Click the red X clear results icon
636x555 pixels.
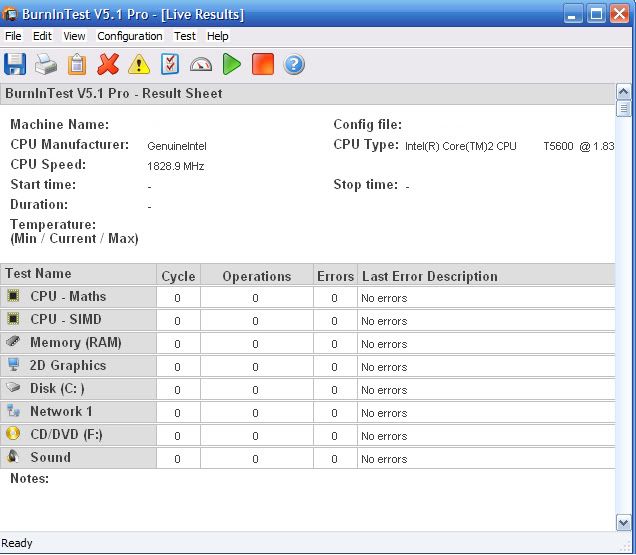(x=108, y=64)
